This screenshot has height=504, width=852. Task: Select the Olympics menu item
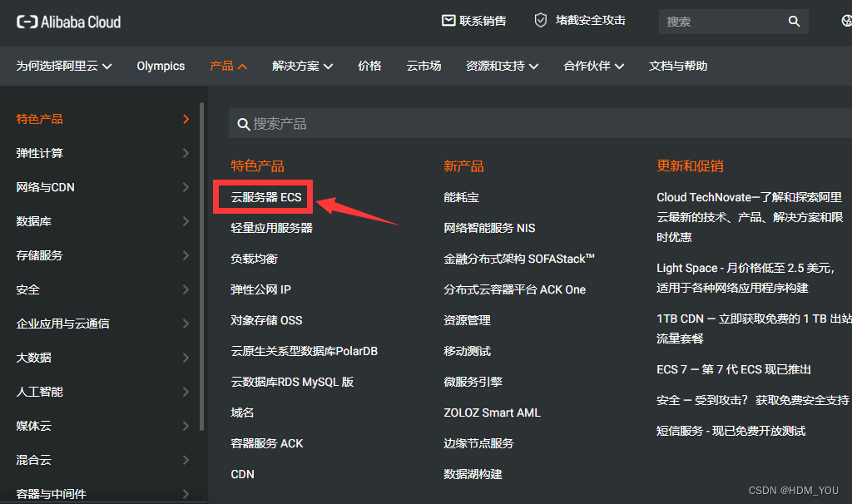[161, 66]
